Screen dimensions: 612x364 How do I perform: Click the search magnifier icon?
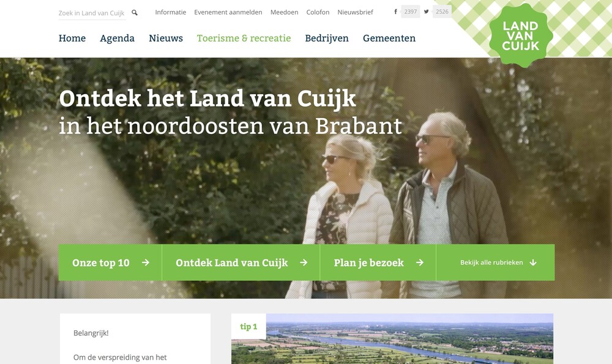click(x=135, y=13)
